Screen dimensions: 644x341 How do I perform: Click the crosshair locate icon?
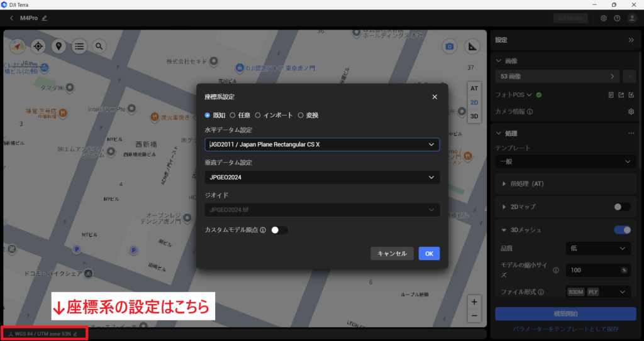click(38, 46)
